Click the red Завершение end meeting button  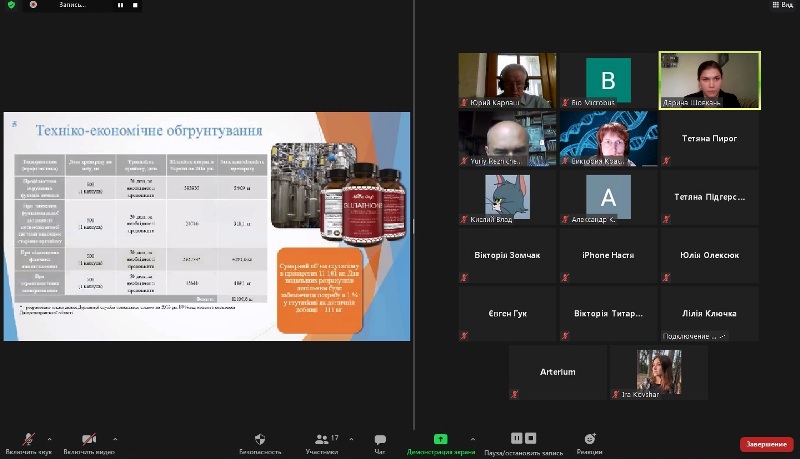(766, 444)
